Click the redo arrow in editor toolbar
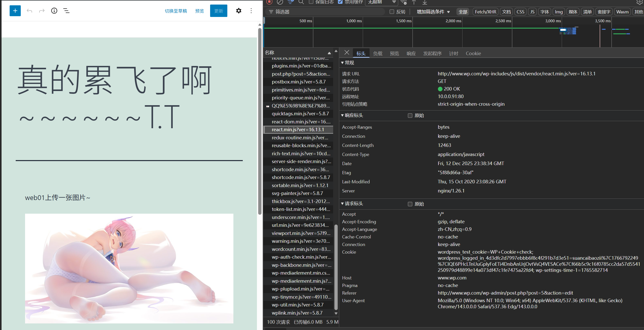The width and height of the screenshot is (644, 330). tap(42, 11)
